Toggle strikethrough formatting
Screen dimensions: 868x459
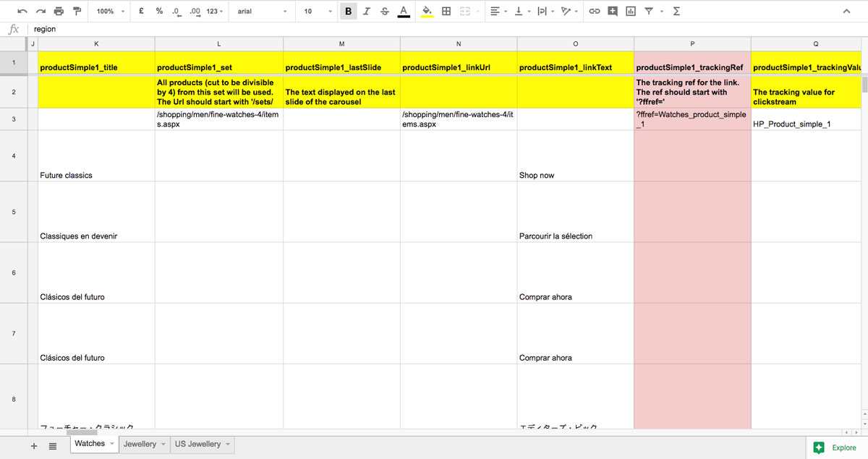pos(384,12)
